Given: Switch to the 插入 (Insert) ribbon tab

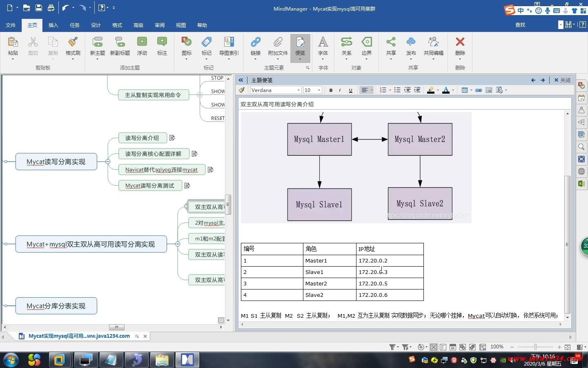Looking at the screenshot, I should [53, 25].
